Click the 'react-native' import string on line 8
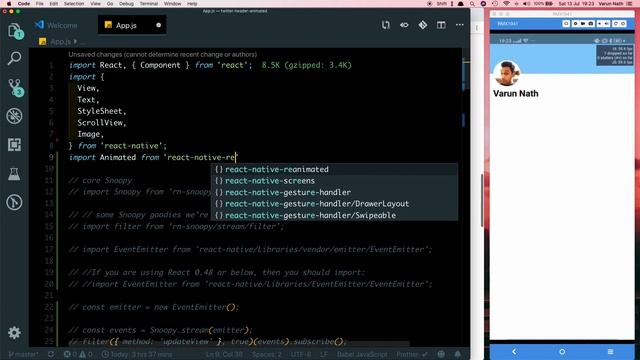The image size is (640, 360). coord(131,146)
